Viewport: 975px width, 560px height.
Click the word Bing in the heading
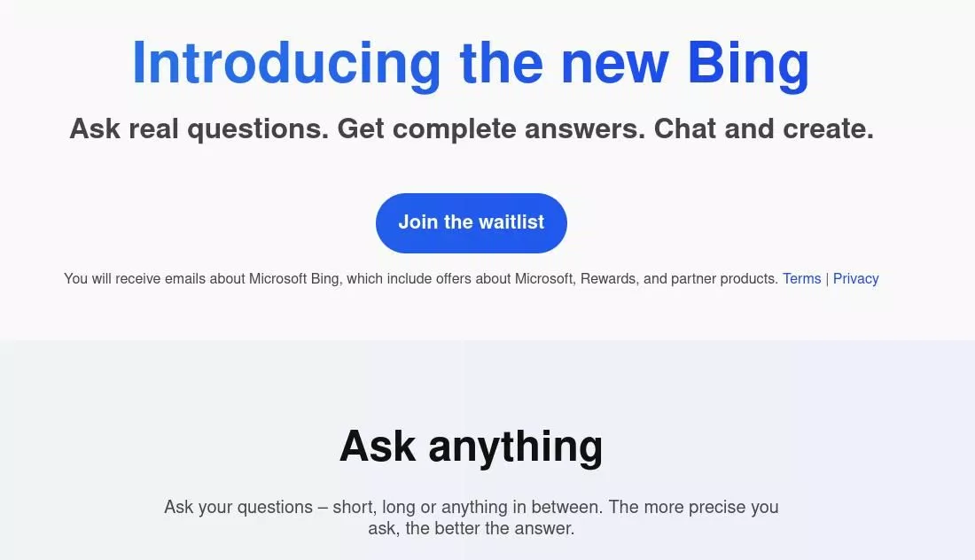750,62
